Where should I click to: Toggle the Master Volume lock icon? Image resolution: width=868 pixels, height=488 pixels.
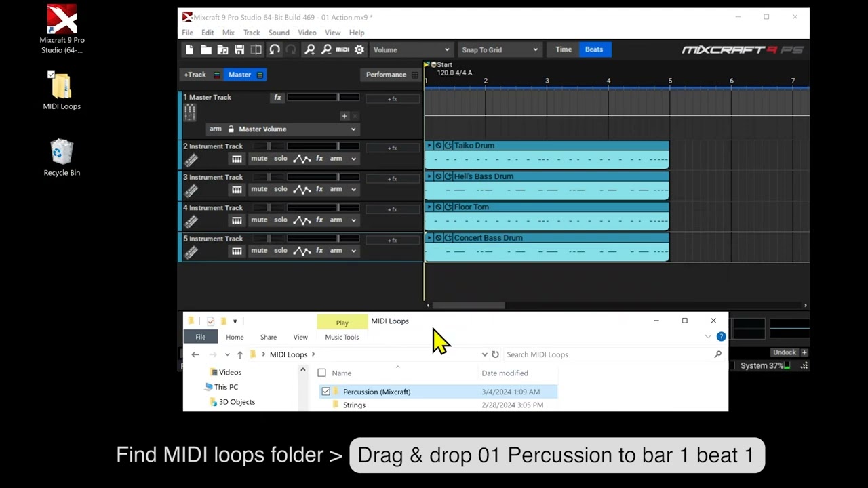pyautogui.click(x=231, y=129)
